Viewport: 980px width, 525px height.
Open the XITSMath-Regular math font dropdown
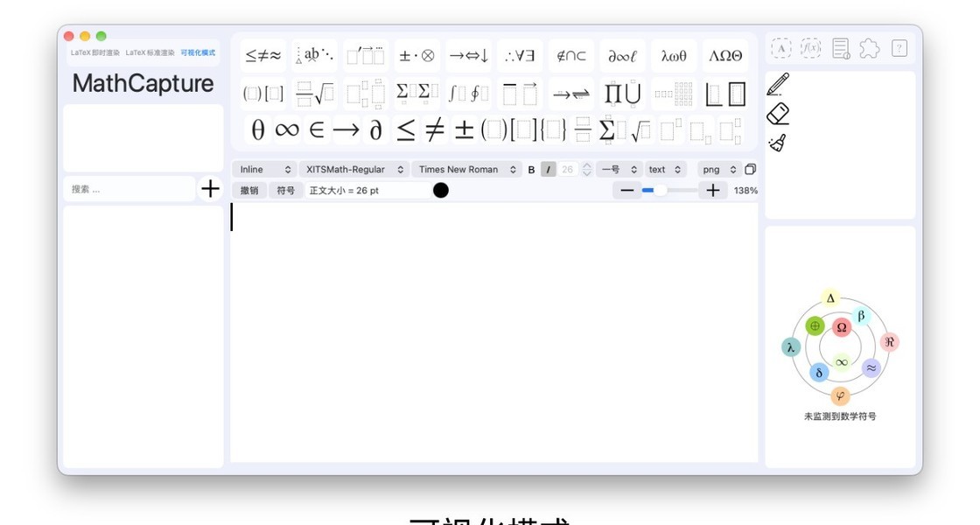pyautogui.click(x=354, y=170)
